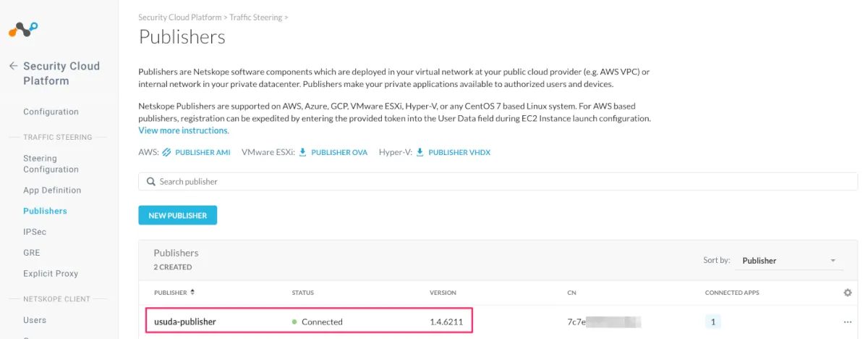Click the Publisher VHDX download icon
Screen dimensions: 868x339
[420, 152]
